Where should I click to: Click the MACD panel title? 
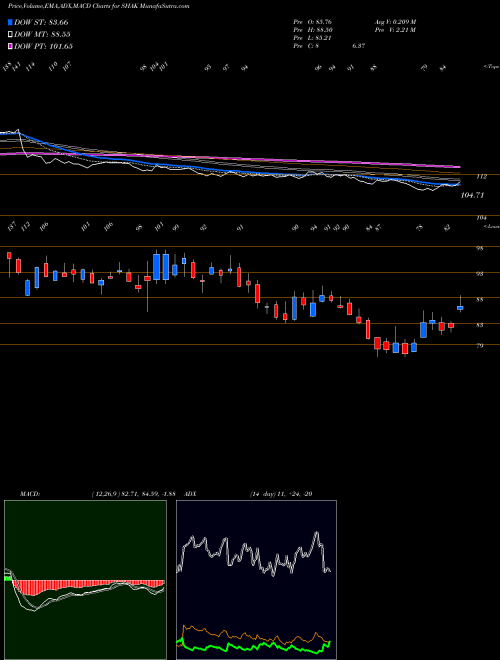click(x=30, y=494)
